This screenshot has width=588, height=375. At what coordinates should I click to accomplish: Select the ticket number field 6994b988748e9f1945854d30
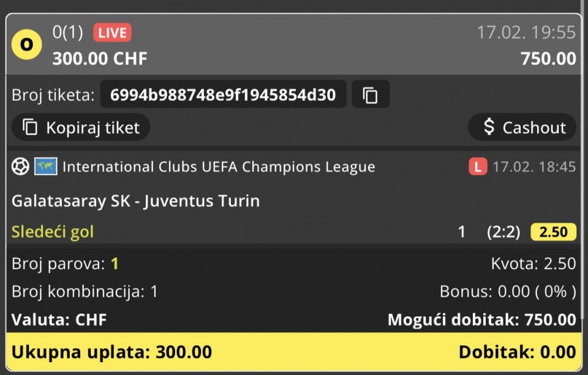click(x=223, y=94)
